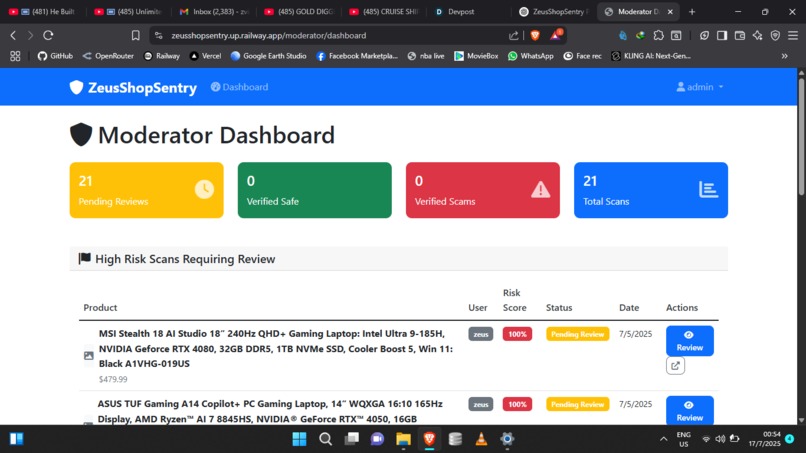Open the browser extensions puzzle icon
806x453 pixels.
point(658,35)
